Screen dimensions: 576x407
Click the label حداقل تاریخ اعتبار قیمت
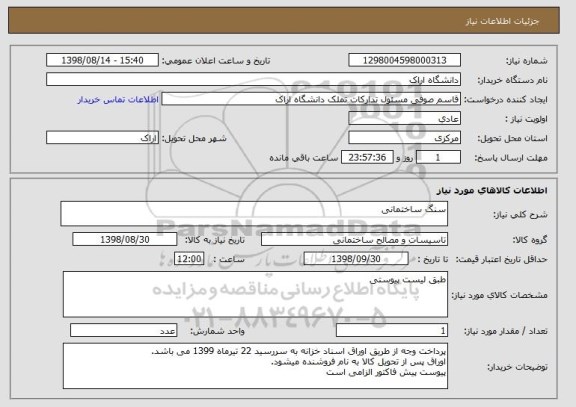pyautogui.click(x=502, y=259)
